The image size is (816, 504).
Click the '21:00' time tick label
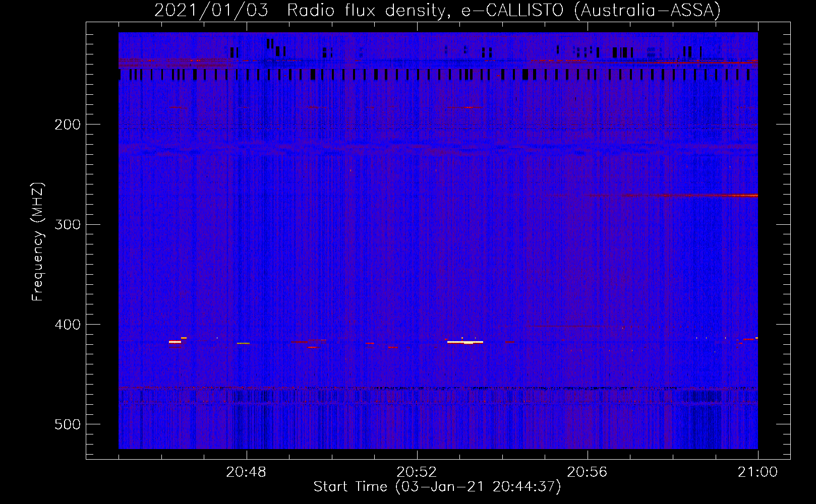point(757,472)
